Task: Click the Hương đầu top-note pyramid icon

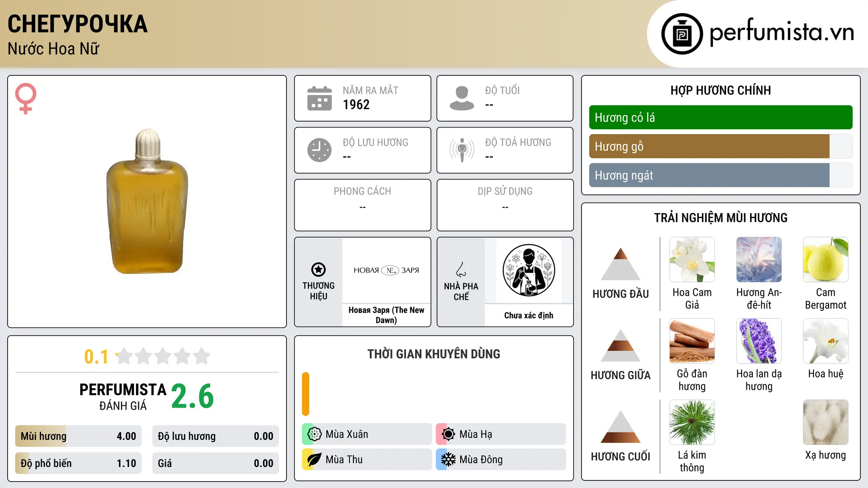Action: tap(620, 264)
